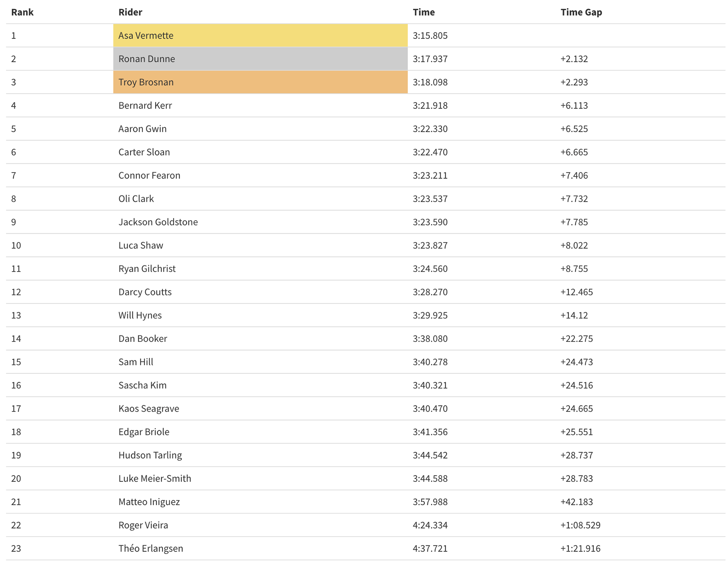This screenshot has height=561, width=728.
Task: Select Asa Vermette's gold highlighted cell
Action: click(x=260, y=36)
